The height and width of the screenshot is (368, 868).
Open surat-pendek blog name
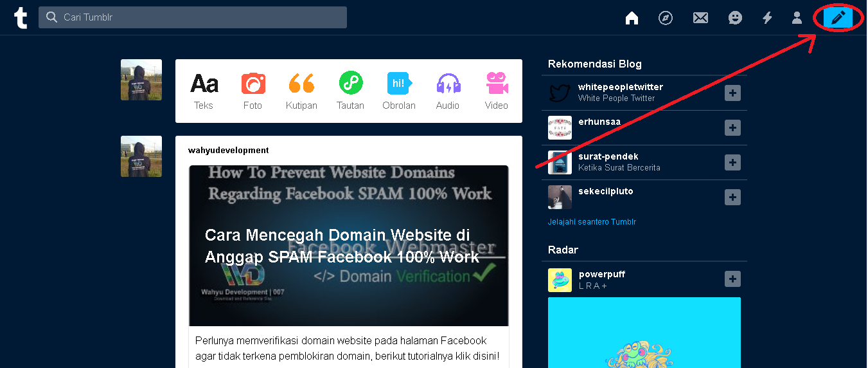coord(608,156)
